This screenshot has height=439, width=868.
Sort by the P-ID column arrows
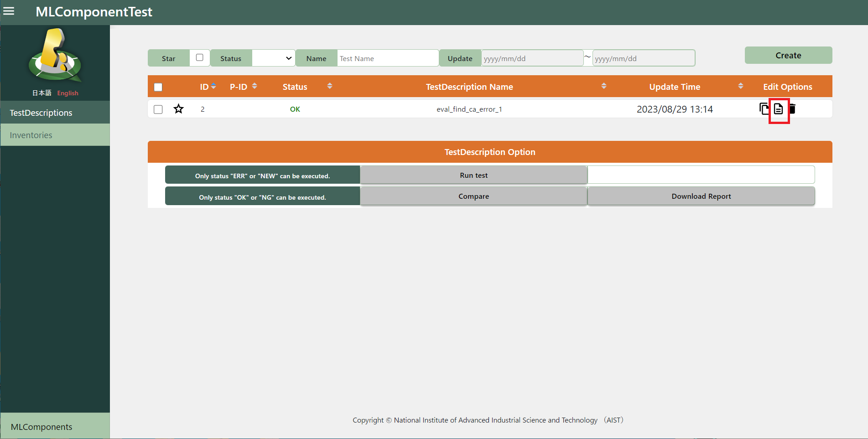pos(255,86)
